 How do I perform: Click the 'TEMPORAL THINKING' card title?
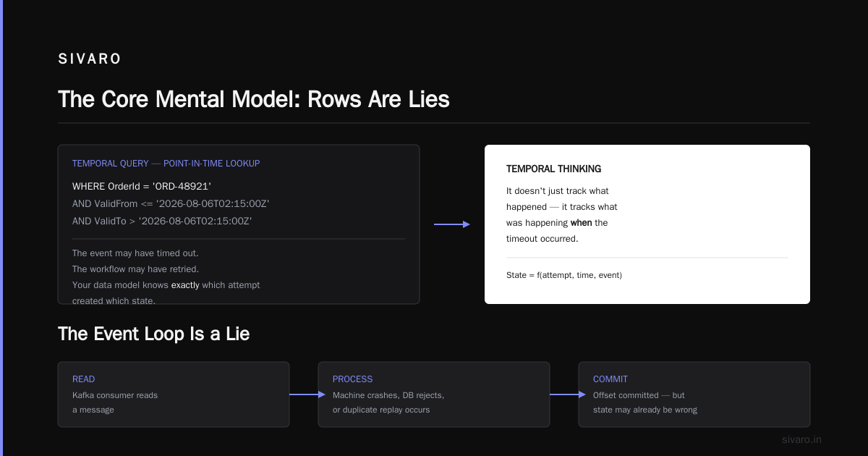tap(553, 169)
